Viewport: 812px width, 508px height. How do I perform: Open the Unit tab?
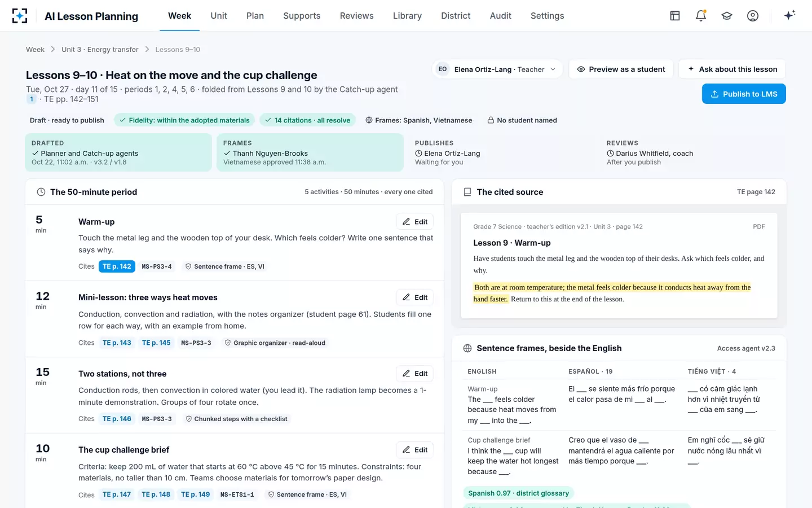219,16
